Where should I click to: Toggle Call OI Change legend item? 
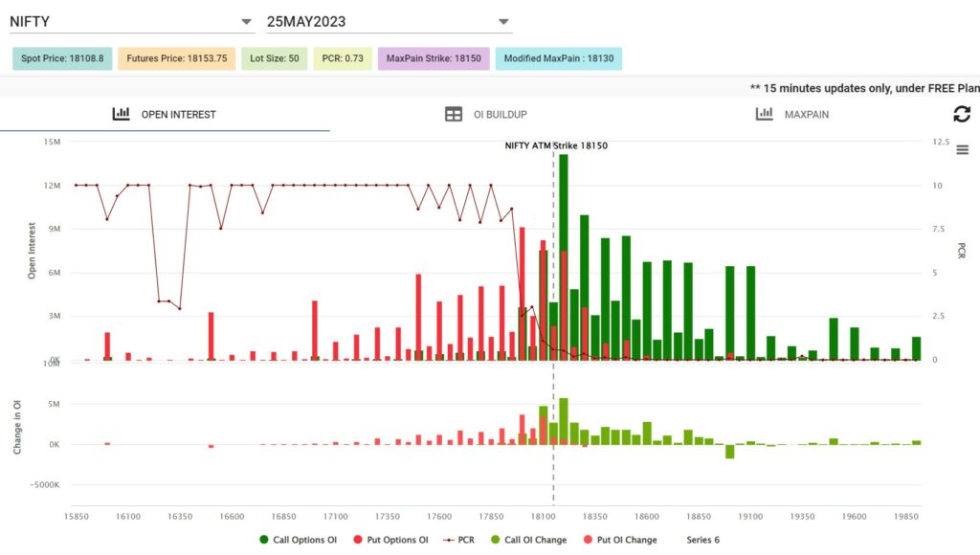coord(527,540)
